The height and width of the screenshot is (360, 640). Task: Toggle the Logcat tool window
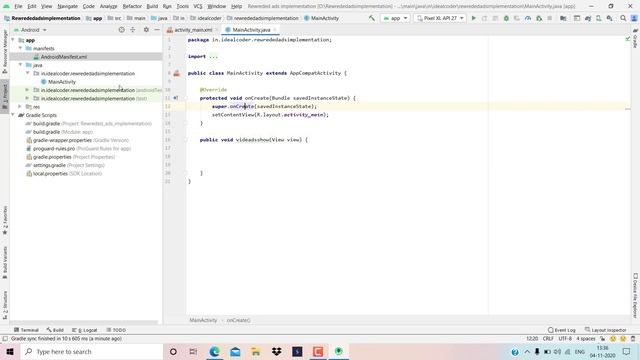84,330
